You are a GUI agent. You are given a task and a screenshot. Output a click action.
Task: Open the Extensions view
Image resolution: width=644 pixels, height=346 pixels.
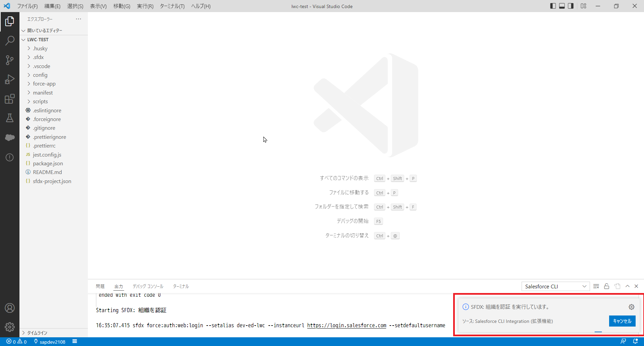(10, 99)
